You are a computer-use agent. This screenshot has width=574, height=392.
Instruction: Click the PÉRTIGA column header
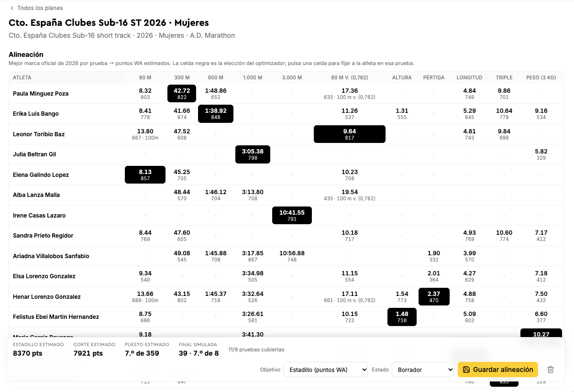pos(434,77)
